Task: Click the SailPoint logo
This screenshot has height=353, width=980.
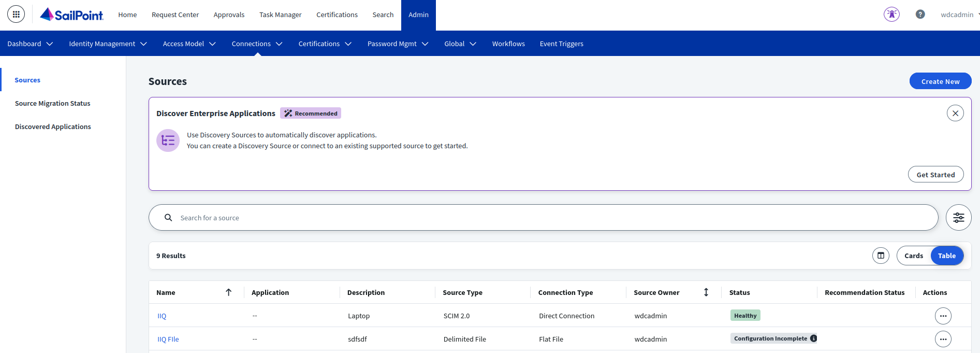Action: coord(72,15)
